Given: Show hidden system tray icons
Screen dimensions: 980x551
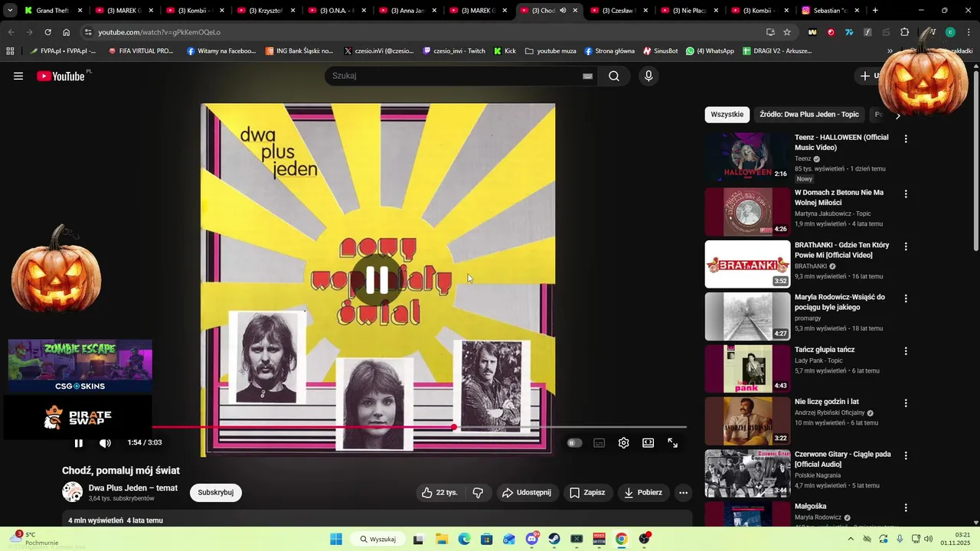Looking at the screenshot, I should point(851,539).
